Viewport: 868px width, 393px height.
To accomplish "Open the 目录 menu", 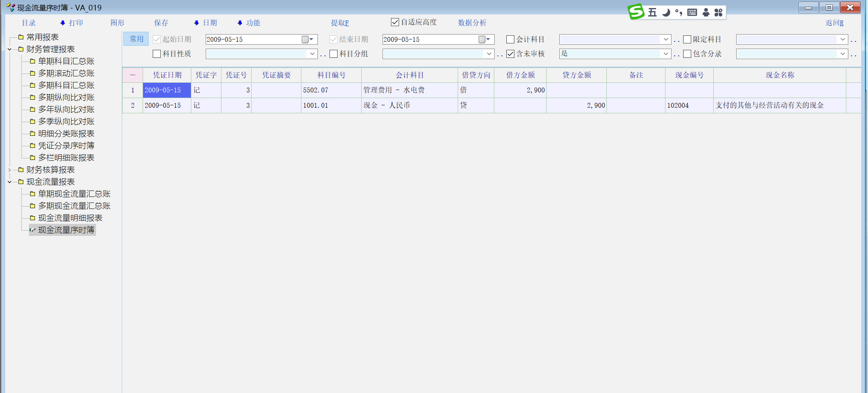I will [29, 23].
